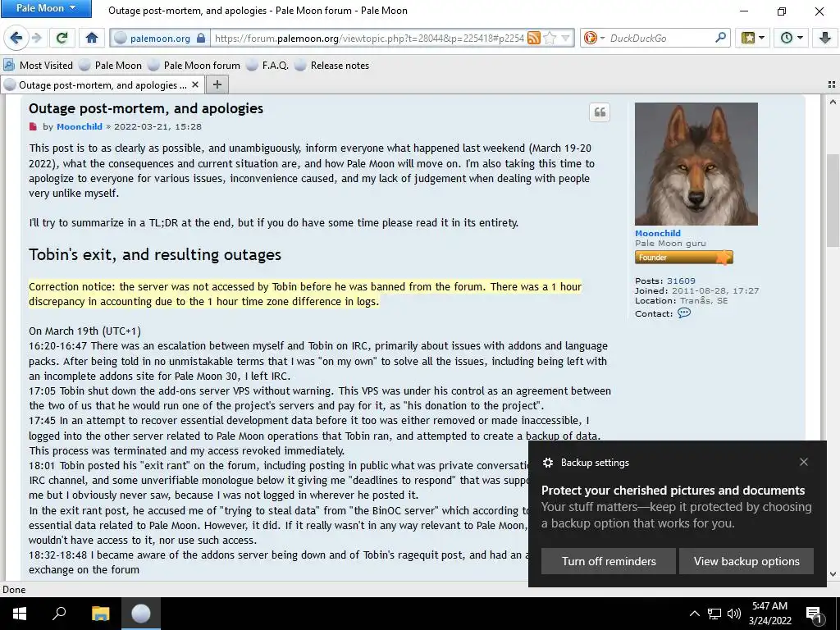840x630 pixels.
Task: Close the Outage post-mortem tab
Action: tap(195, 84)
